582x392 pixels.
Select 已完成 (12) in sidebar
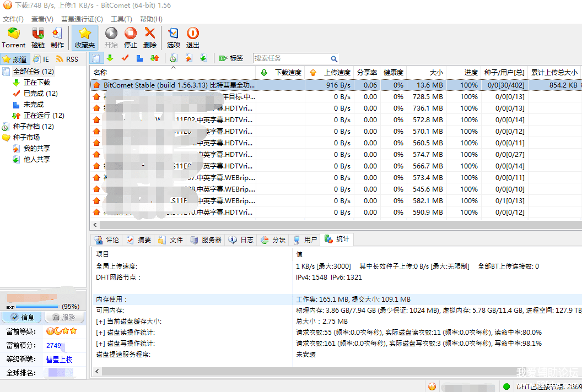[40, 94]
